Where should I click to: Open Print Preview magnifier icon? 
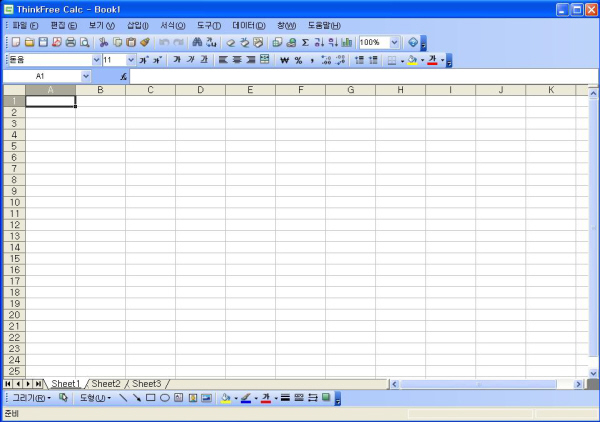[x=85, y=42]
